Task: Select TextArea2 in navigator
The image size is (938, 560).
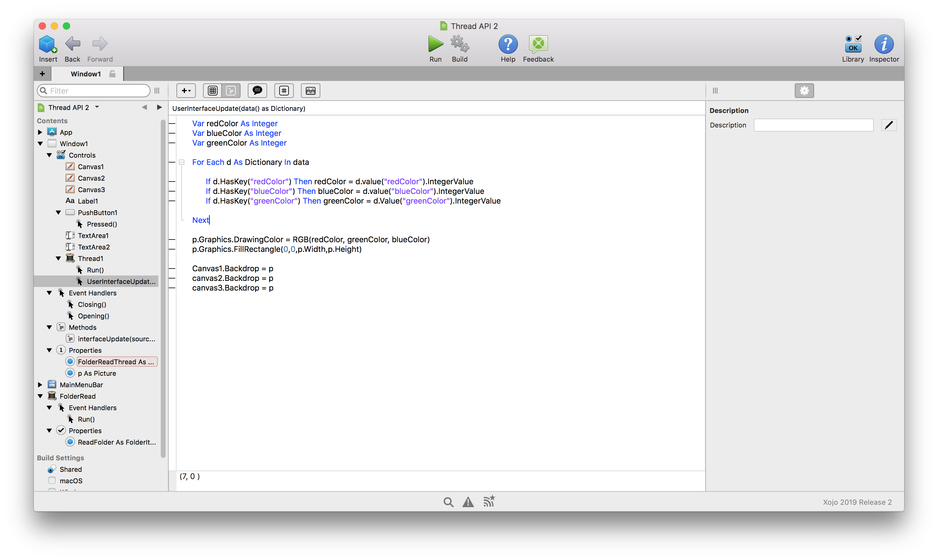Action: [x=94, y=247]
